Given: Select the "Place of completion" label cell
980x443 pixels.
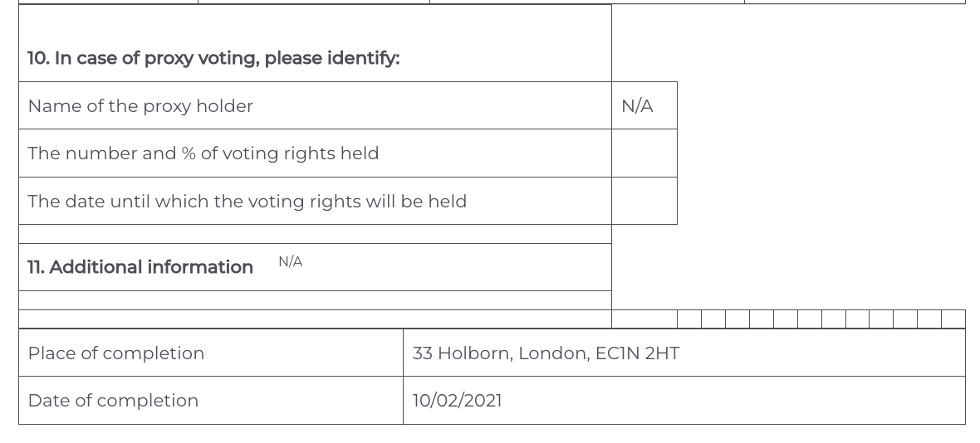Looking at the screenshot, I should 116,353.
